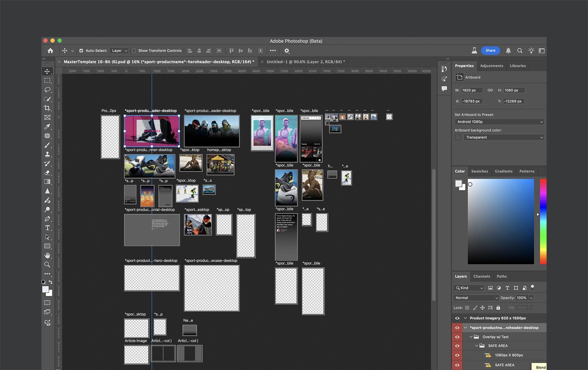
Task: Open the Android 1080p preset dropdown
Action: click(x=499, y=122)
